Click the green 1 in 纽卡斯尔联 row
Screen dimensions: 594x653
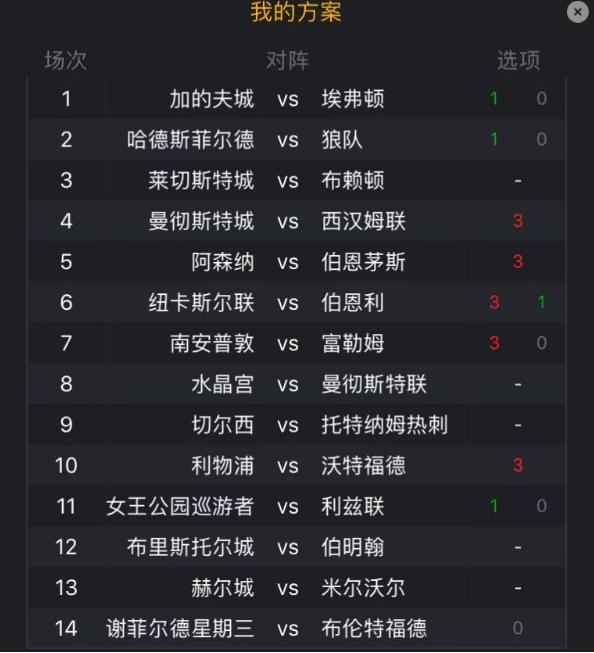pyautogui.click(x=541, y=302)
